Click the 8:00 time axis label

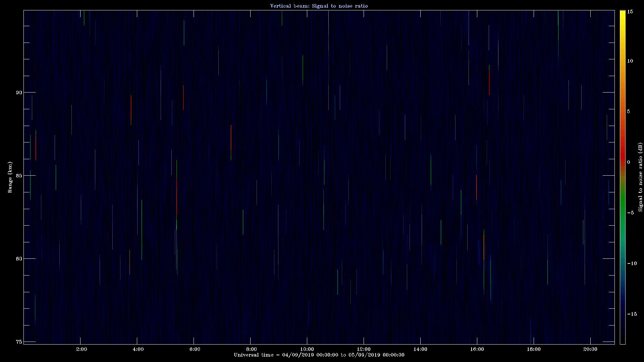tap(252, 349)
